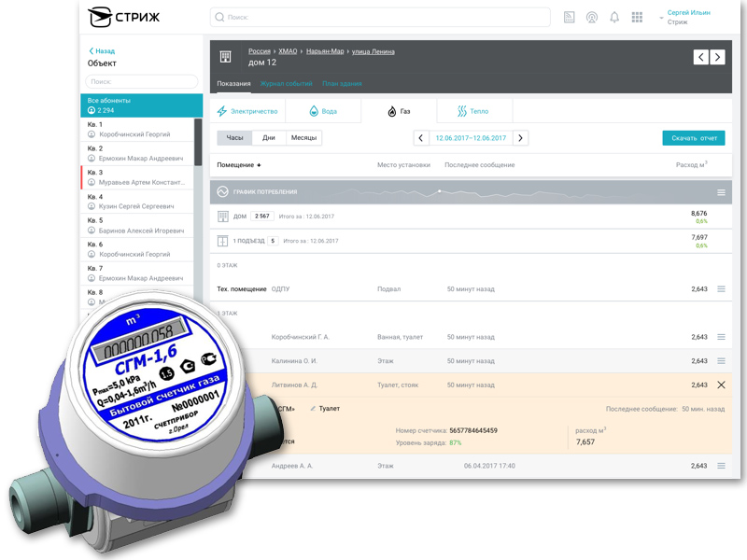
Task: Switch to Журнал событий tab
Action: (x=287, y=83)
